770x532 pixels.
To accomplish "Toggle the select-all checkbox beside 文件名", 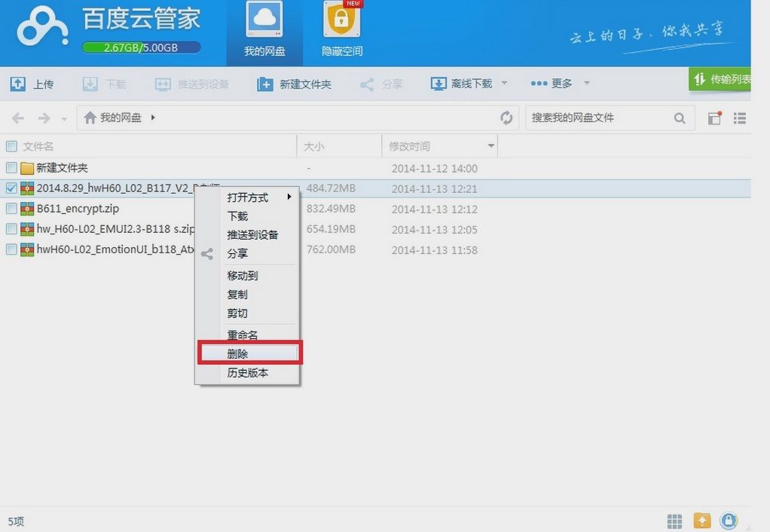I will tap(11, 146).
